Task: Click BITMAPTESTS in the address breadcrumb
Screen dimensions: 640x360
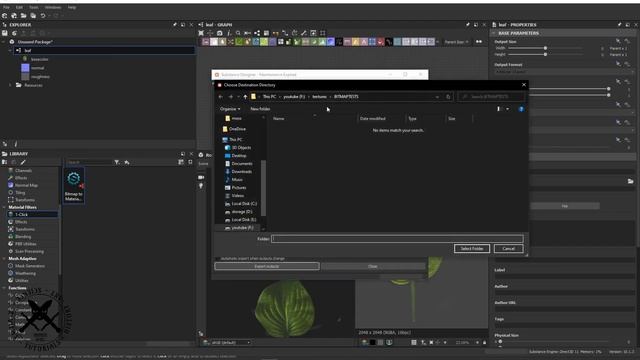Action: (346, 97)
